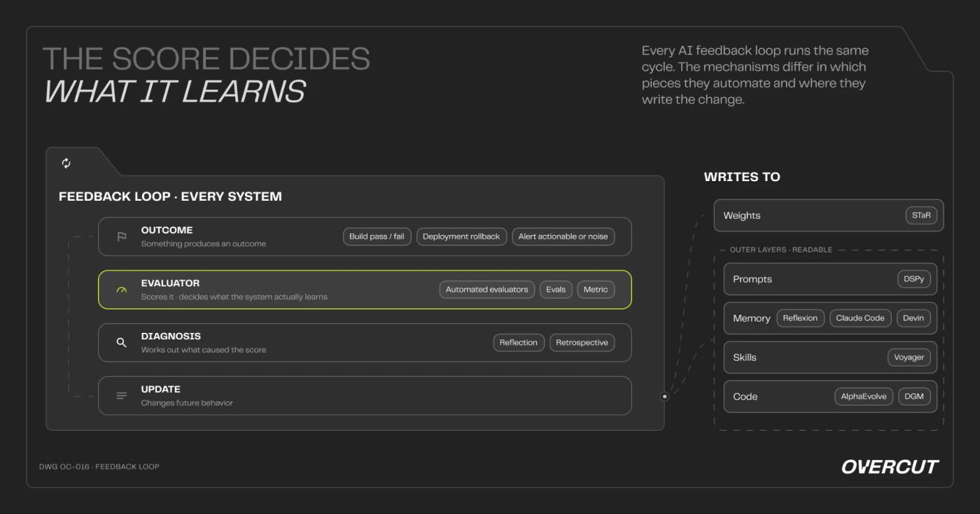Click the Reflection chip in DIAGNOSIS row
The height and width of the screenshot is (514, 980).
519,343
